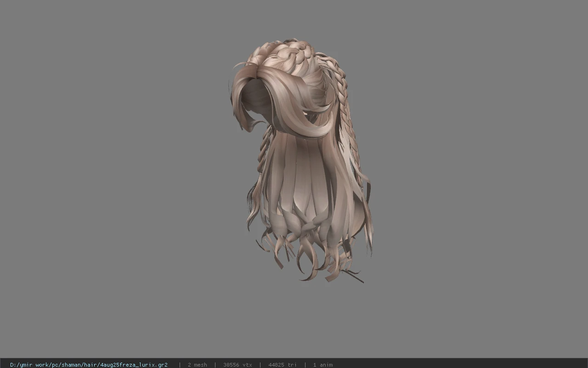This screenshot has width=588, height=368.
Task: Click the file path ending in 4aug25freza_lurix.gr2
Action: (x=89, y=365)
